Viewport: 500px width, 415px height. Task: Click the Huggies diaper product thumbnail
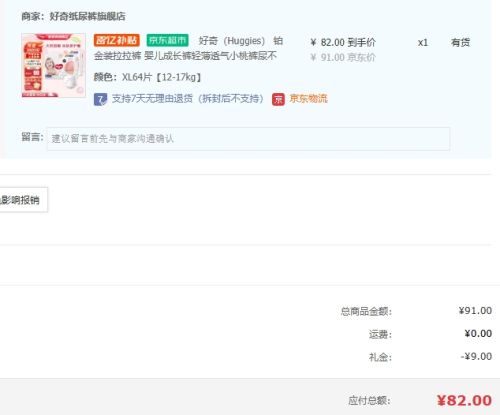[53, 65]
